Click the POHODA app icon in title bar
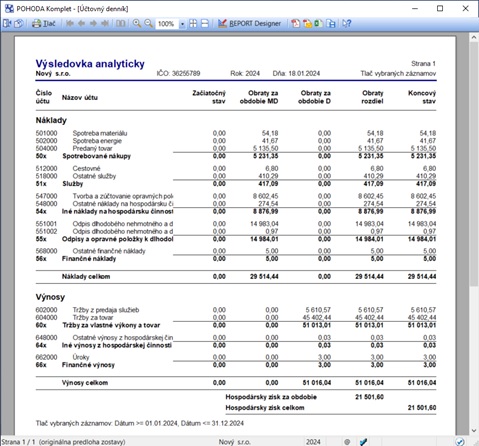 click(9, 8)
